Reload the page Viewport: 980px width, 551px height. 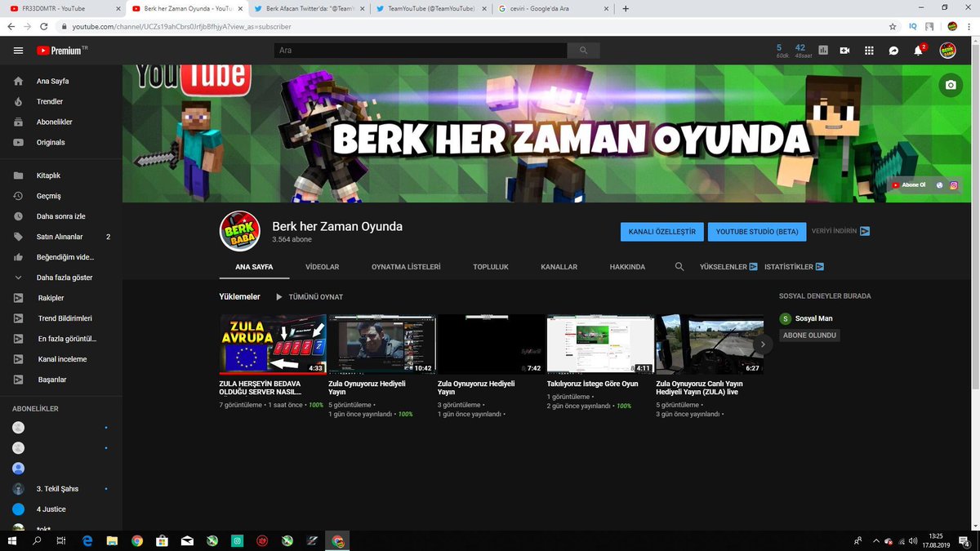46,26
